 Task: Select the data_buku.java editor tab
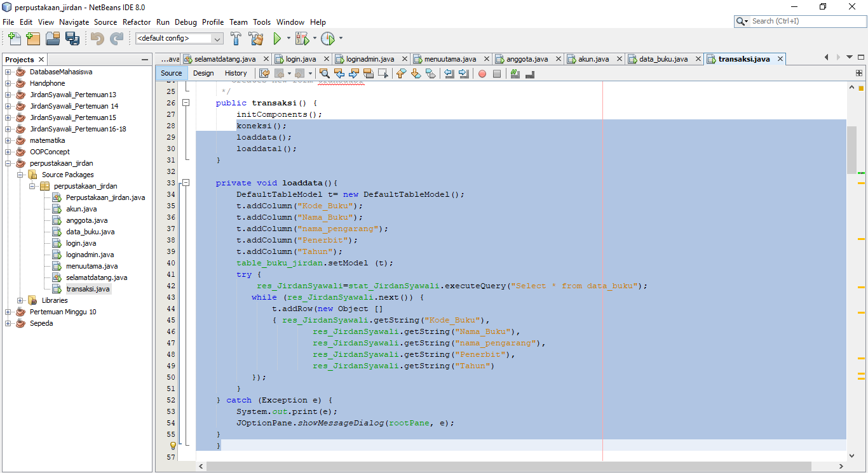click(664, 58)
